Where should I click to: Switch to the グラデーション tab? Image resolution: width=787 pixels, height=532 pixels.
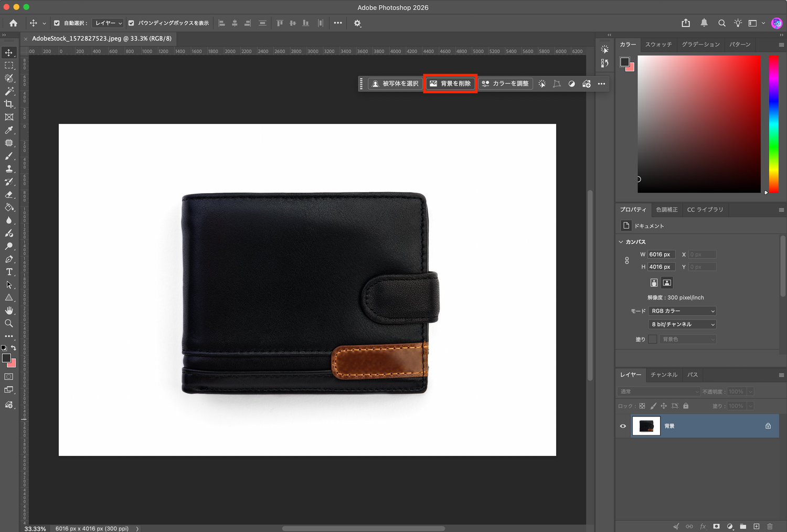[x=701, y=45]
